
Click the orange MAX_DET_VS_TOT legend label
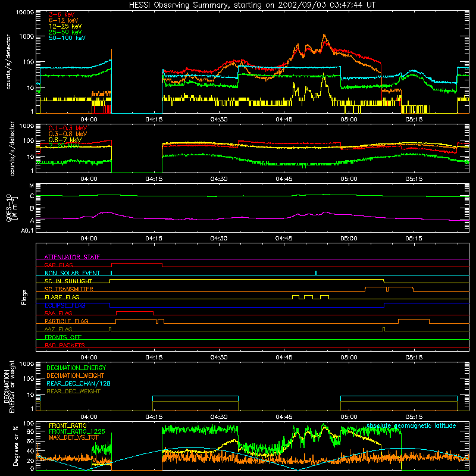pyautogui.click(x=74, y=437)
